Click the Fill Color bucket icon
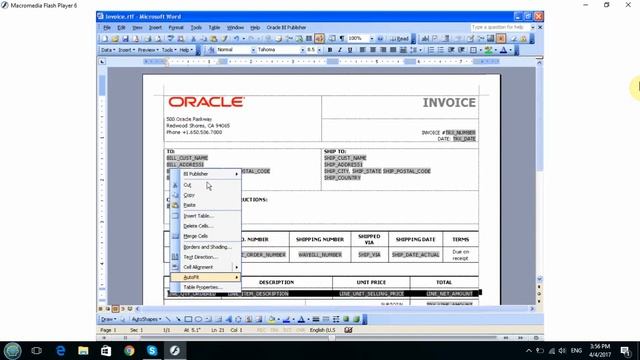Viewport: 640px width, 360px height. click(x=271, y=319)
